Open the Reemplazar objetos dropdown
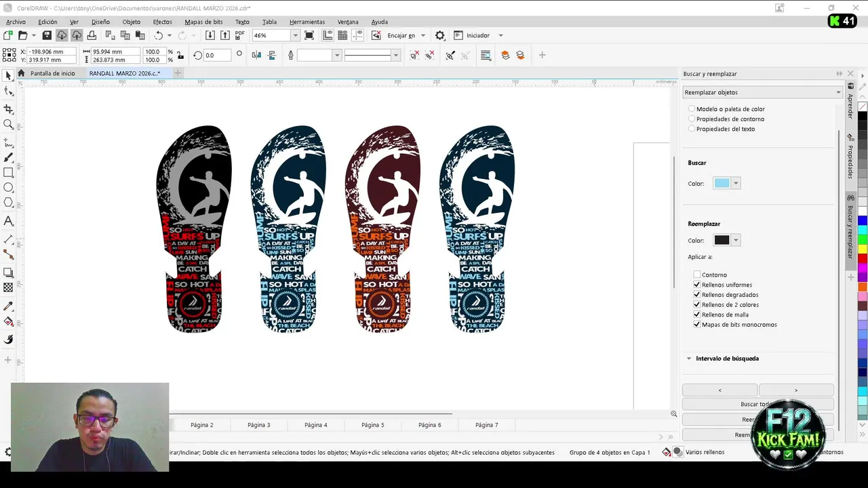This screenshot has height=488, width=868. (762, 92)
